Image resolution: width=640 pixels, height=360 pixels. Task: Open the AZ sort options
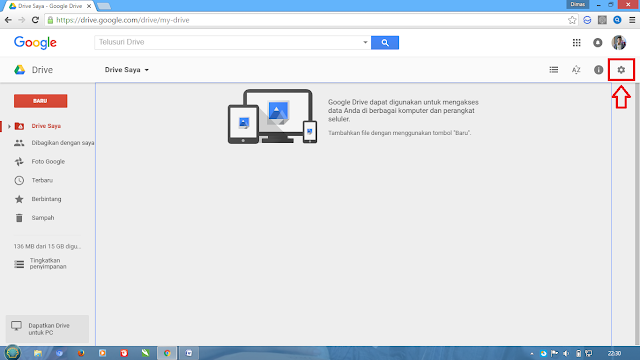click(x=576, y=70)
